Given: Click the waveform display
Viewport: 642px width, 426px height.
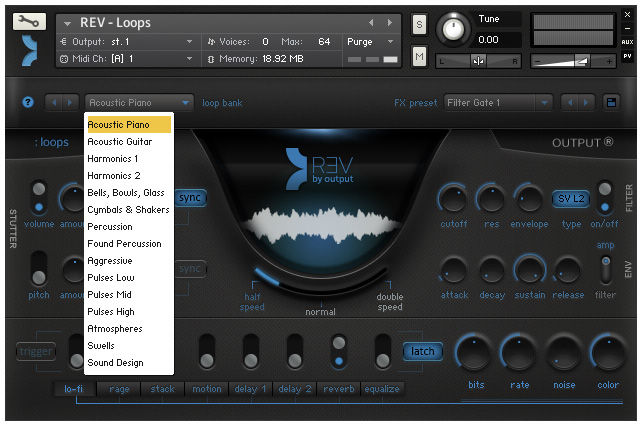Looking at the screenshot, I should coord(323,226).
